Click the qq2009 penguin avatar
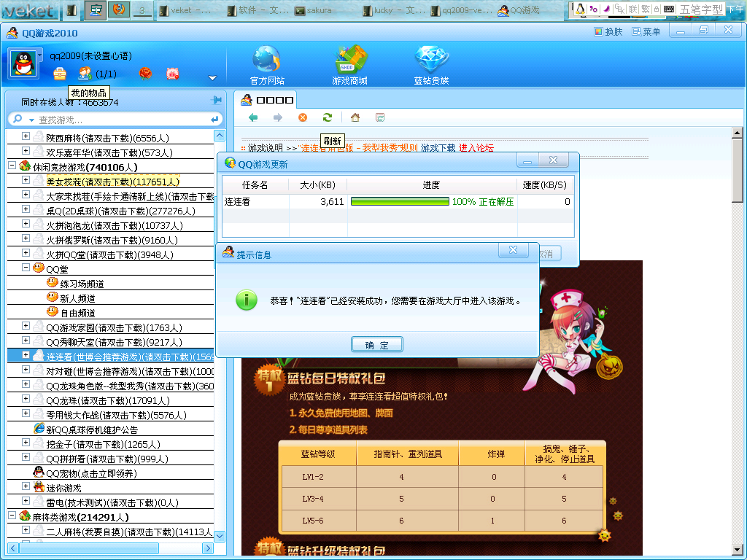Image resolution: width=747 pixels, height=560 pixels. (24, 63)
